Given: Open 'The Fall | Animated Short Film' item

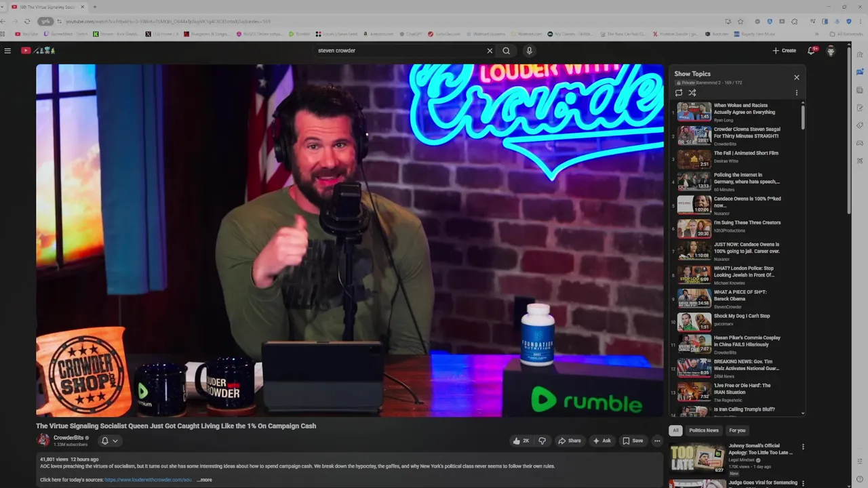Looking at the screenshot, I should point(736,159).
